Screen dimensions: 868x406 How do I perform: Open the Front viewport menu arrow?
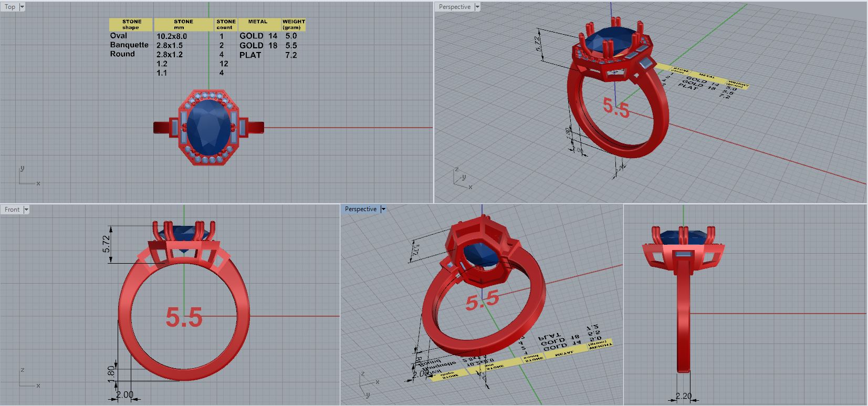(x=26, y=210)
